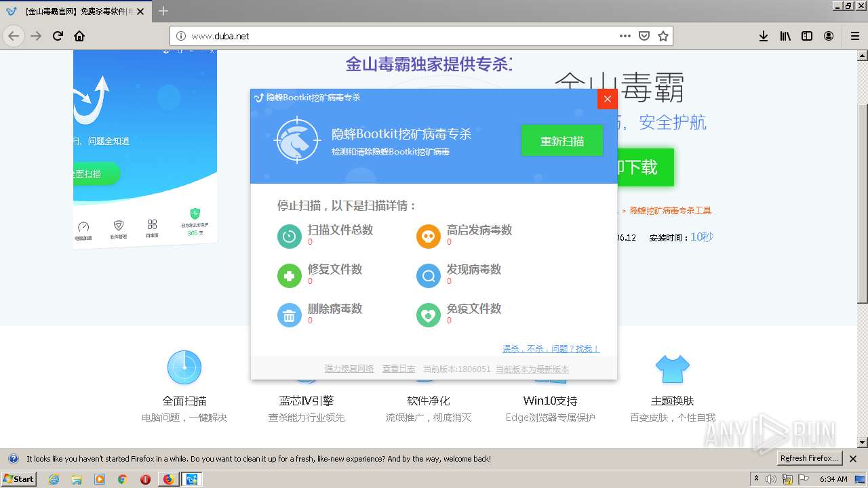The height and width of the screenshot is (488, 868).
Task: Open Chrome from the taskbar
Action: click(122, 479)
